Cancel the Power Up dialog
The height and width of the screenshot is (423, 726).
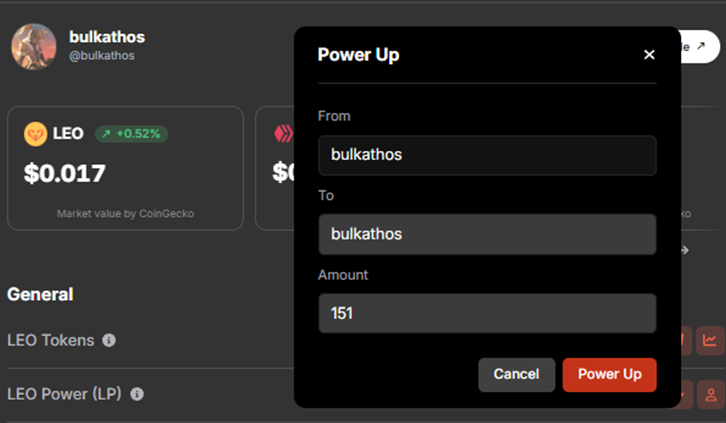pos(516,374)
